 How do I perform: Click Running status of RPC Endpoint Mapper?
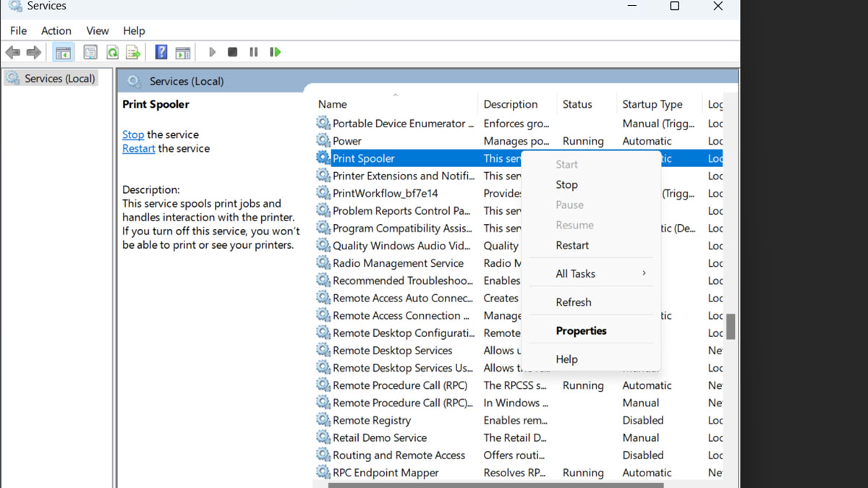[x=583, y=473]
